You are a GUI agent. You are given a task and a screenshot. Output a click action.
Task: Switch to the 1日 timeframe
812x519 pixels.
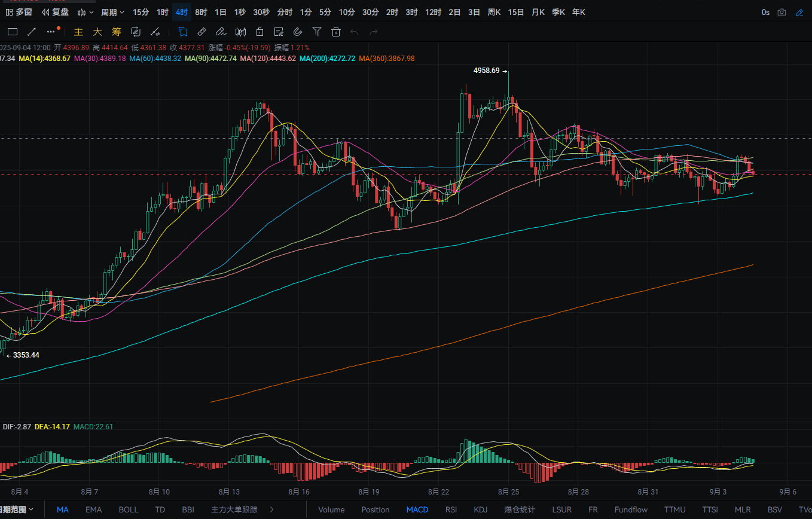pos(221,12)
